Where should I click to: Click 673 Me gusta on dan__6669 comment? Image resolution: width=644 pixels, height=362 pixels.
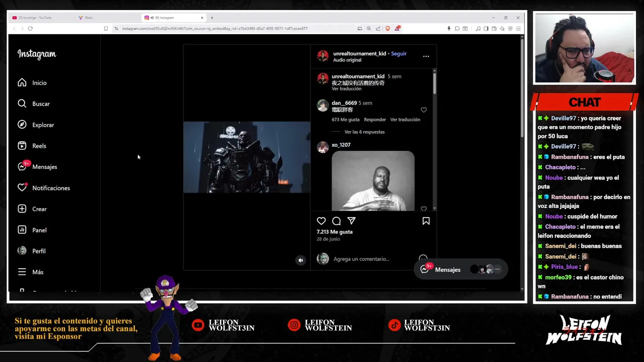pyautogui.click(x=346, y=120)
